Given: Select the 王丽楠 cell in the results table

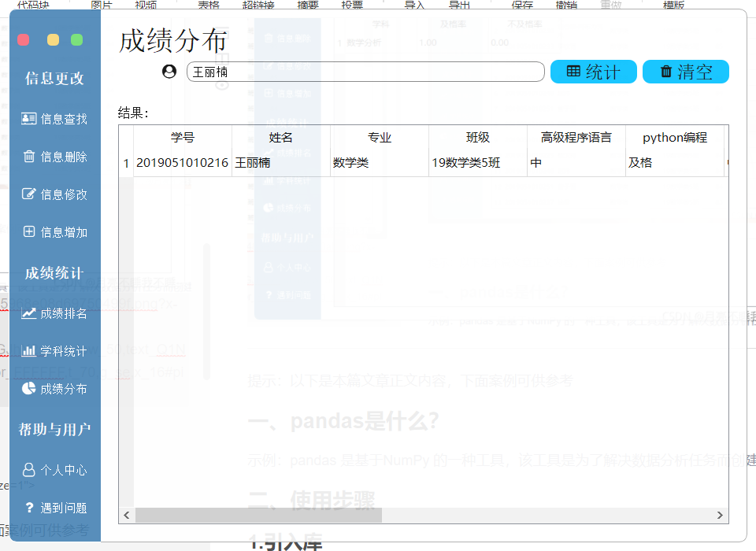Looking at the screenshot, I should click(x=281, y=163).
